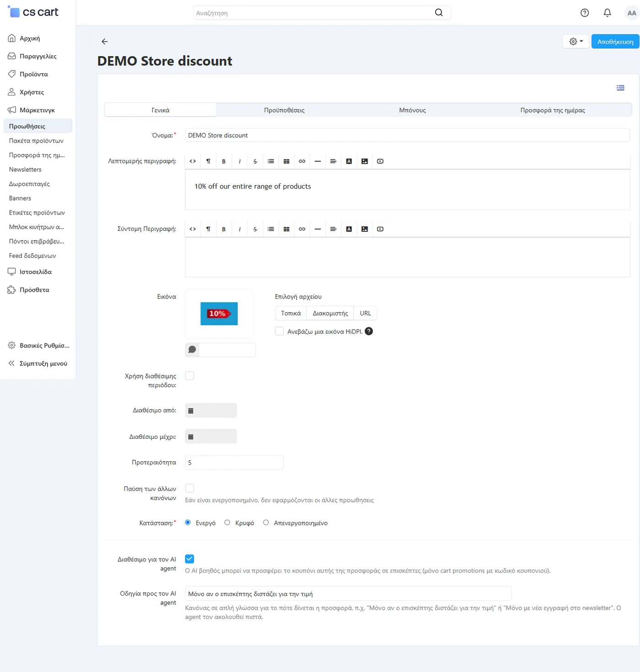640x672 pixels.
Task: Choose the 'Διακομιστής' file source button
Action: coord(330,313)
